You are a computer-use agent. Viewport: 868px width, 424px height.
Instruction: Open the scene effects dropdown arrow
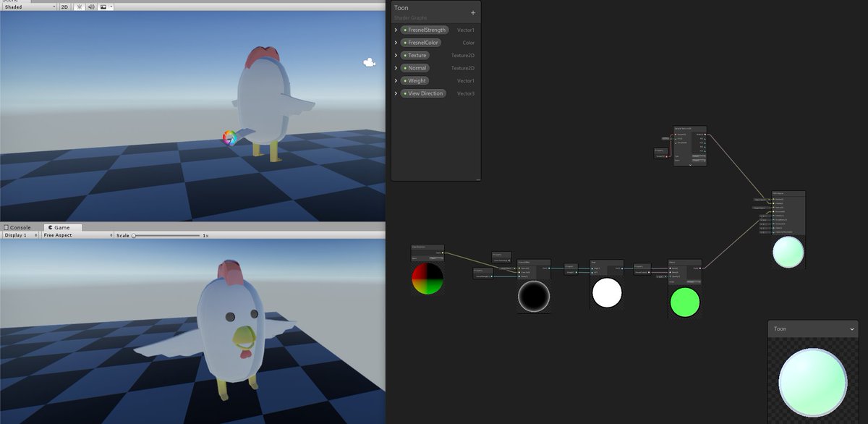(111, 7)
